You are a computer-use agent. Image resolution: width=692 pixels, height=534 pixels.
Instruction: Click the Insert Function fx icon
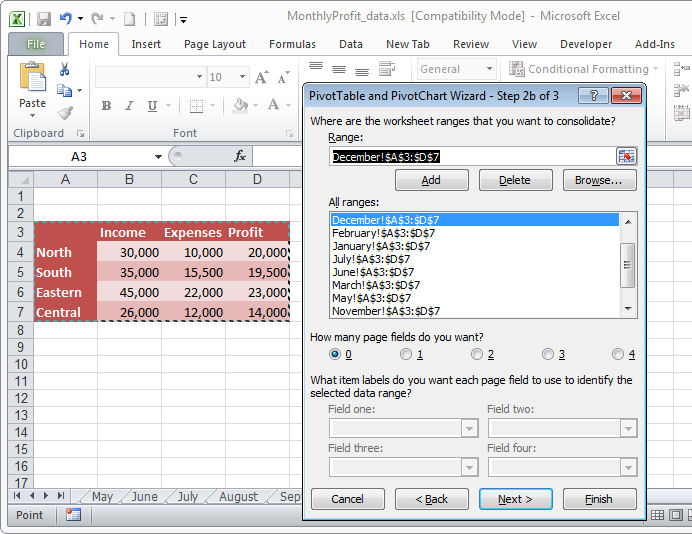point(240,156)
